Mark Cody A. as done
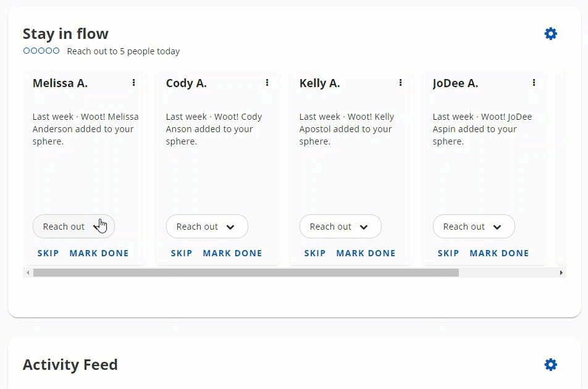The image size is (588, 389). [232, 253]
